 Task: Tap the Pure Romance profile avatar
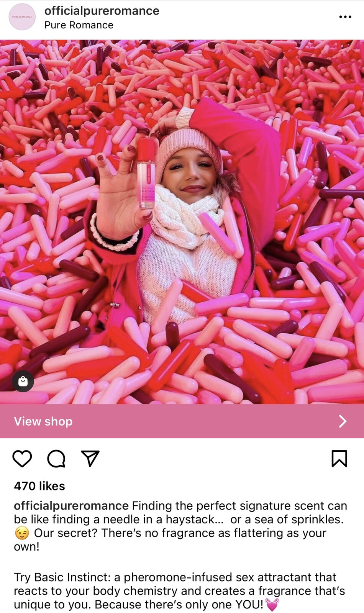22,17
